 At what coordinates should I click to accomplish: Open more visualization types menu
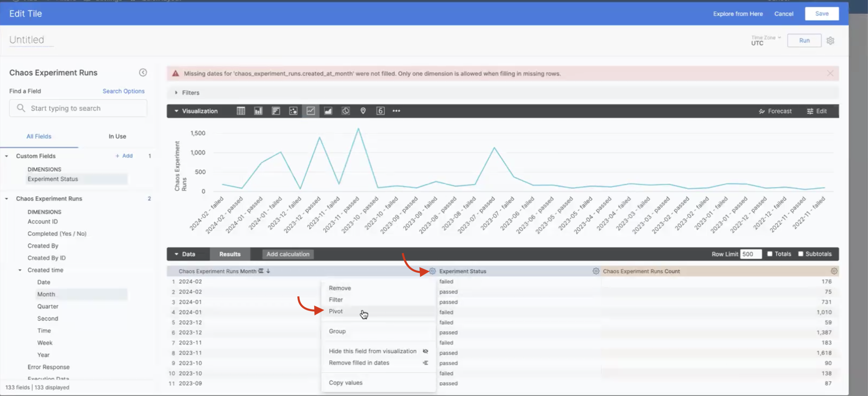396,111
